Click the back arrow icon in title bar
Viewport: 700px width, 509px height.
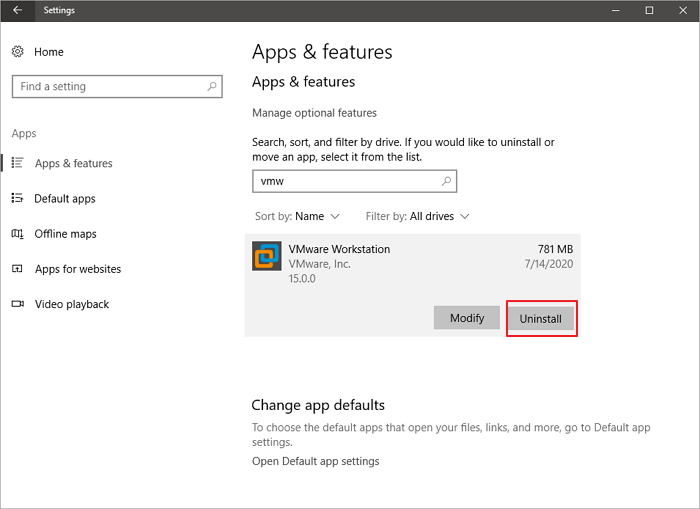pos(17,11)
